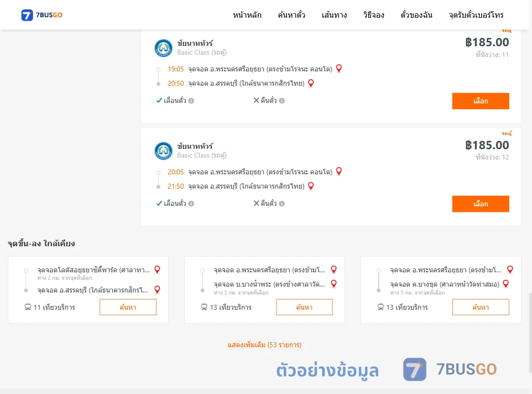Open map pin for ต.บางน้ำพระ stop
This screenshot has width=532, height=394.
334,284
